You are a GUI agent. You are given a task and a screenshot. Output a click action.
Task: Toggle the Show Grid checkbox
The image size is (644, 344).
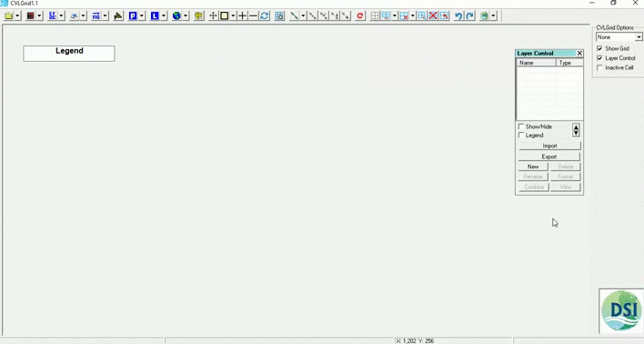tap(599, 48)
